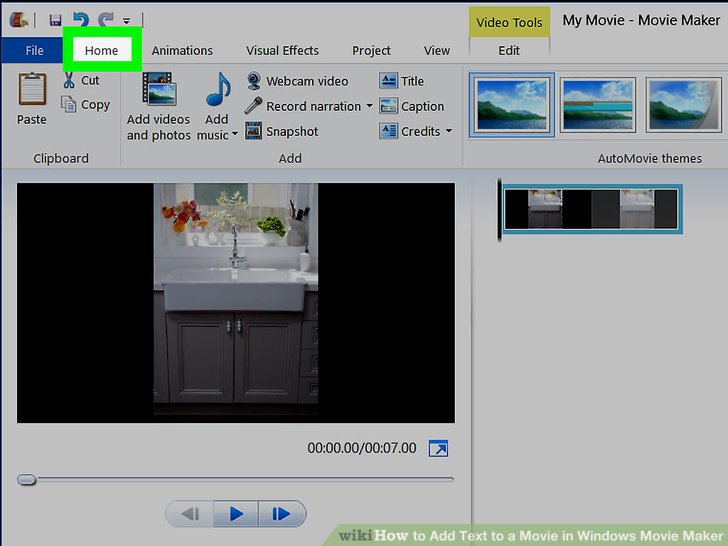
Task: Click the playback seek slider handle
Action: (26, 479)
